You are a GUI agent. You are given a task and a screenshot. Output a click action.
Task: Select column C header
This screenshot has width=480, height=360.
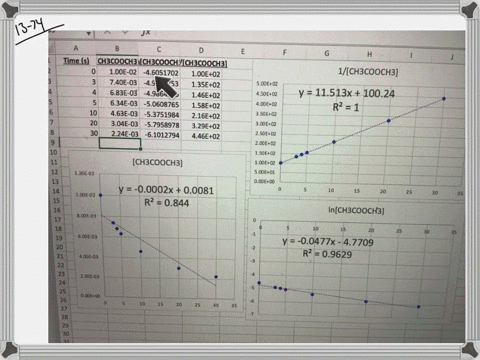pos(159,50)
